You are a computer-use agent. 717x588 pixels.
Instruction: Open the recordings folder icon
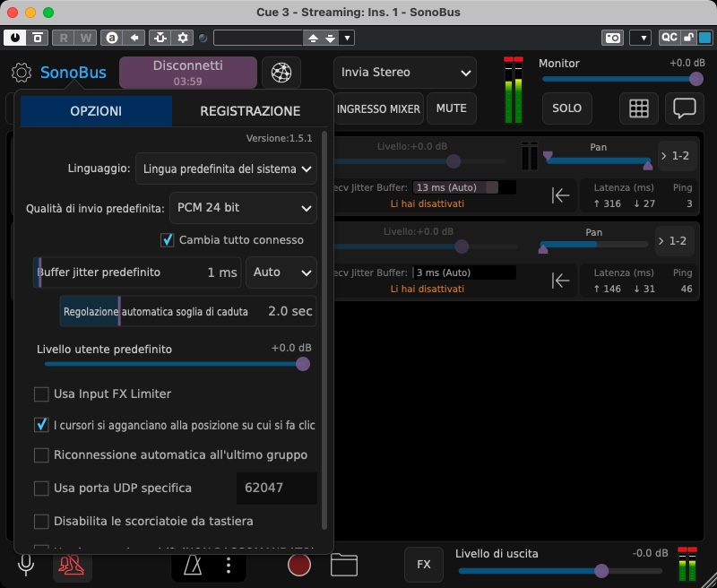pyautogui.click(x=344, y=565)
